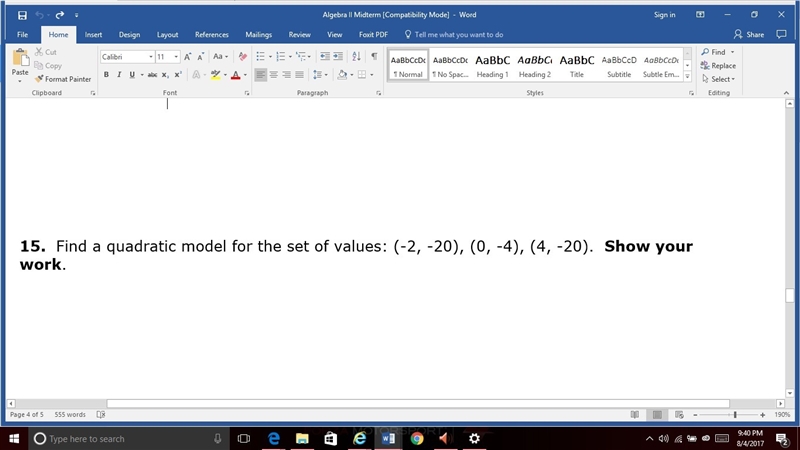Screen dimensions: 800x450
Task: Apply the Heading 1 style
Action: [x=492, y=65]
